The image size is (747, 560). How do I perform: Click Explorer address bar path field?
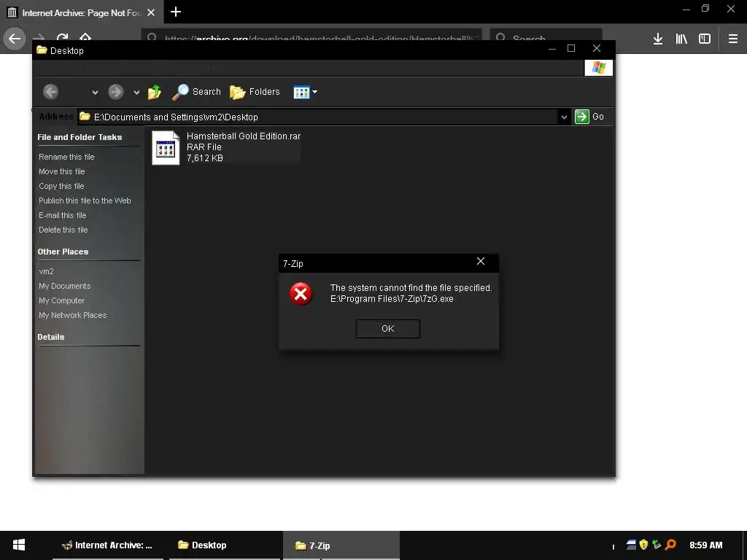[318, 117]
